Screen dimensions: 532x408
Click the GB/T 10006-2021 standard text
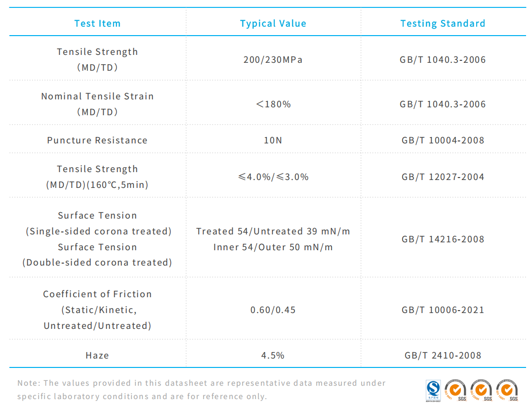443,310
